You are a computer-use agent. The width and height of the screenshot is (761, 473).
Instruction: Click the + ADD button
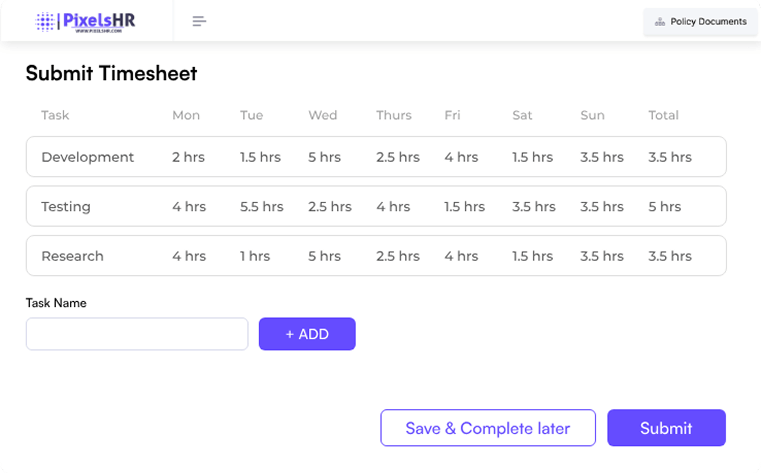point(307,334)
